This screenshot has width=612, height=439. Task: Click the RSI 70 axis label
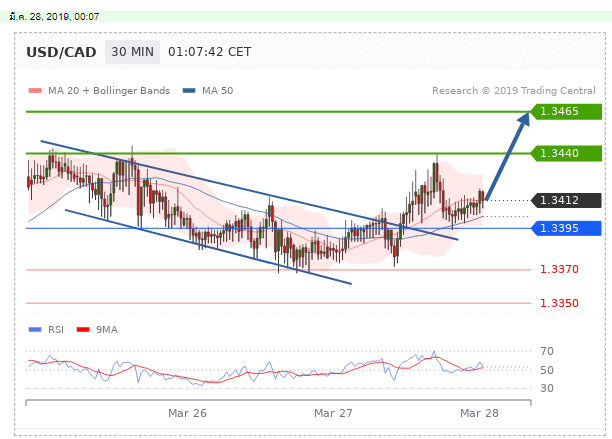547,351
